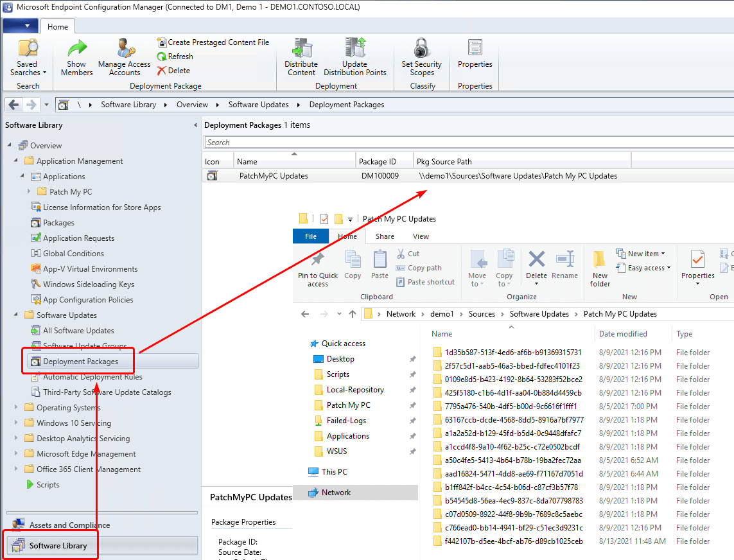Screen dimensions: 734x560
Task: Open Configuration Manager application menu button
Action: click(20, 26)
